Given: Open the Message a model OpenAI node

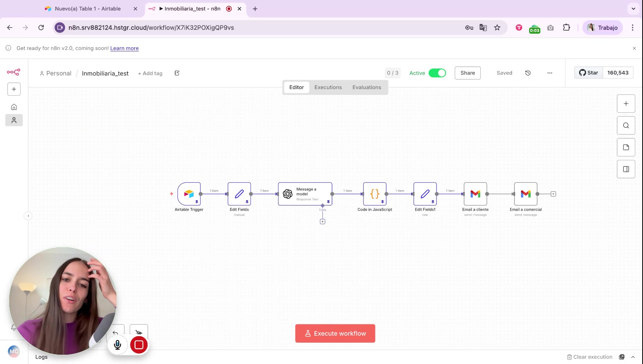Looking at the screenshot, I should point(305,194).
